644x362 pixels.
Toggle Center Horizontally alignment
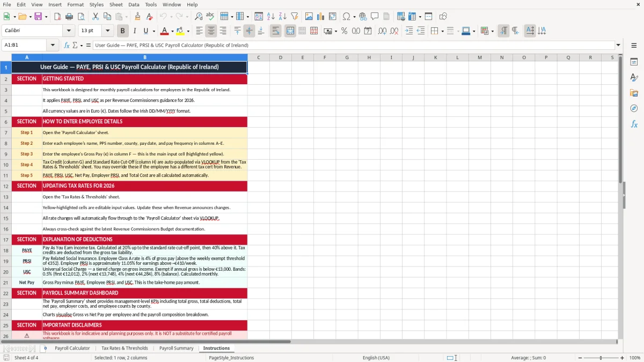pyautogui.click(x=211, y=31)
